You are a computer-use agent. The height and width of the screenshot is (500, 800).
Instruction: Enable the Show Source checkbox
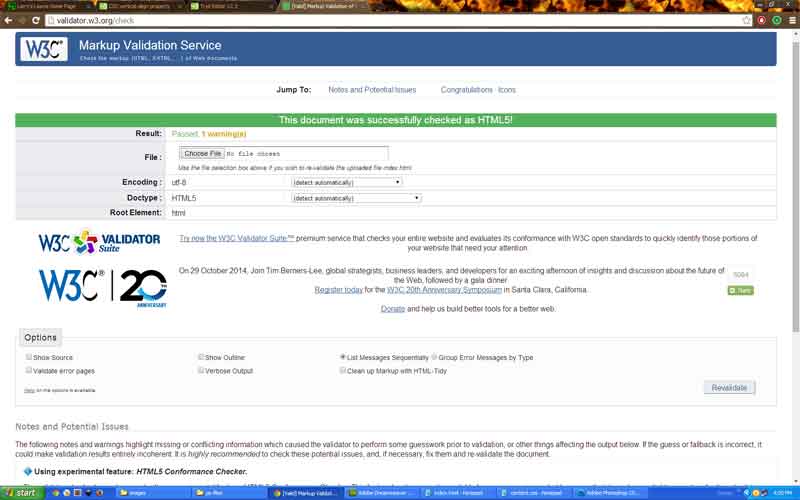coord(29,357)
